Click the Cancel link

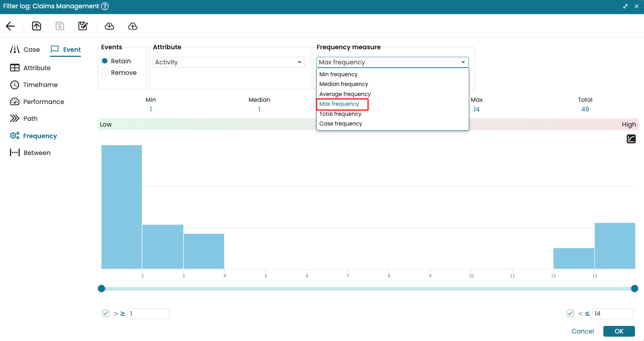point(582,331)
